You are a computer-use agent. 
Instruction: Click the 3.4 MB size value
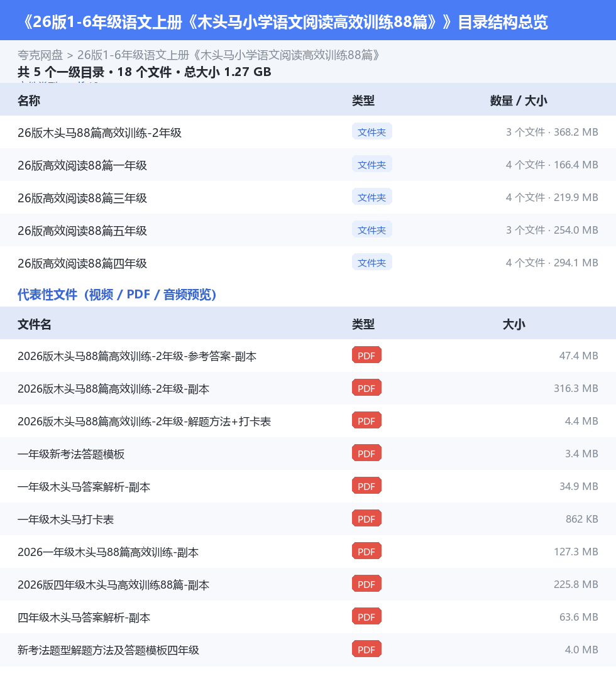pos(581,454)
